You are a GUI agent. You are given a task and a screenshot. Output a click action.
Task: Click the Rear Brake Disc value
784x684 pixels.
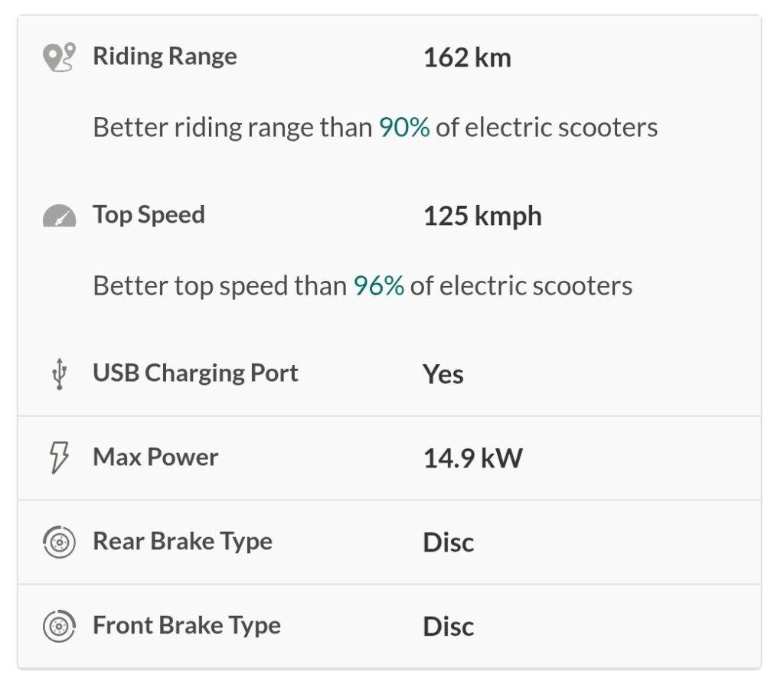click(x=449, y=543)
